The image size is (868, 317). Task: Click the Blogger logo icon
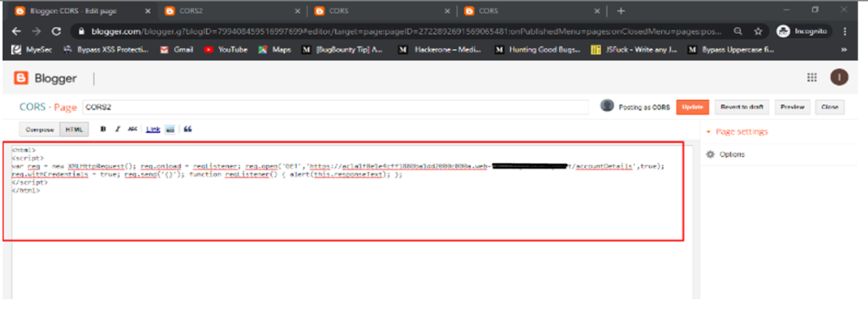[21, 79]
